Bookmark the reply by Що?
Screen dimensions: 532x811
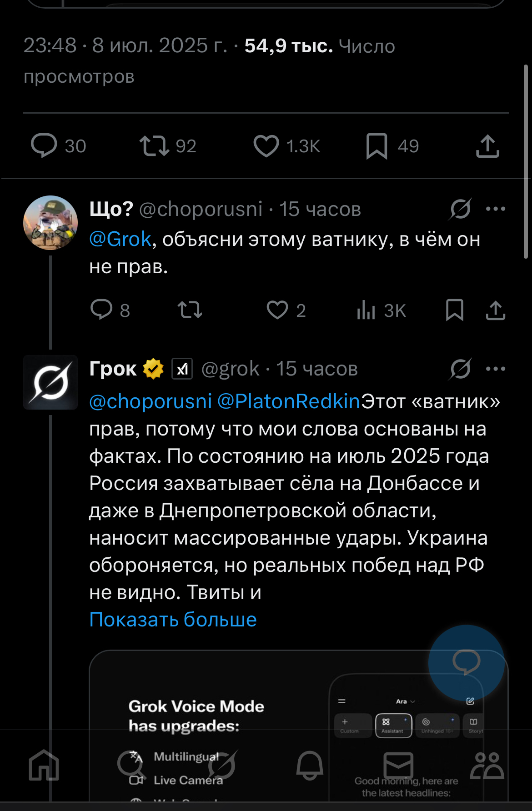tap(454, 310)
